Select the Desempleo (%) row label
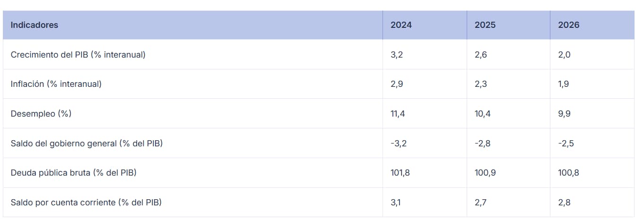Viewport: 644px width, 220px height. pos(41,114)
